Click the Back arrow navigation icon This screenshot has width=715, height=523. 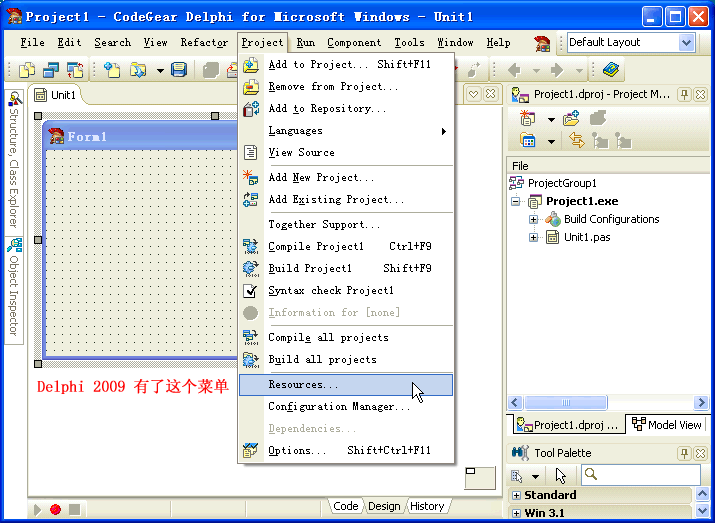tap(515, 70)
